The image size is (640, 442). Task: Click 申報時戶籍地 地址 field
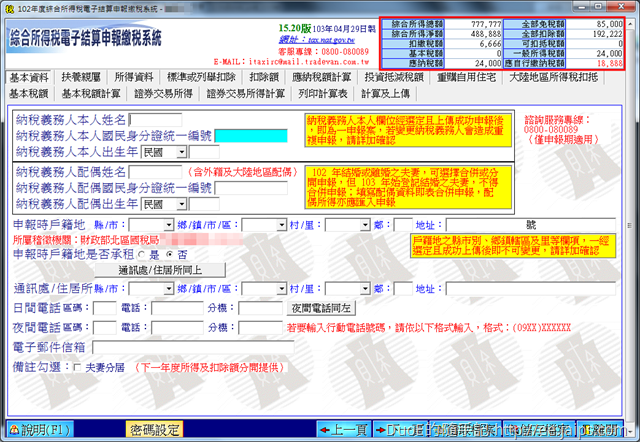(x=531, y=225)
